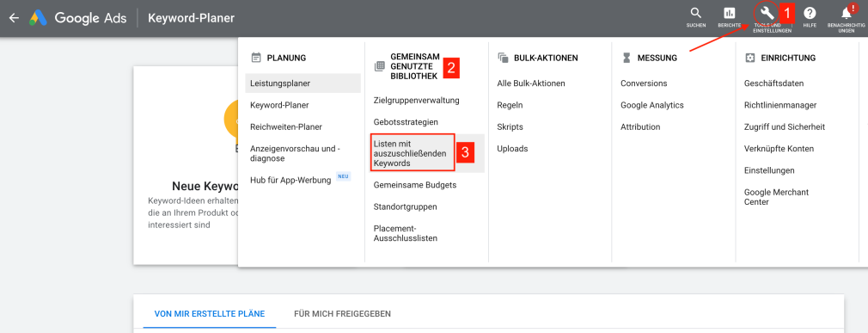Click the back arrow icon

point(14,18)
